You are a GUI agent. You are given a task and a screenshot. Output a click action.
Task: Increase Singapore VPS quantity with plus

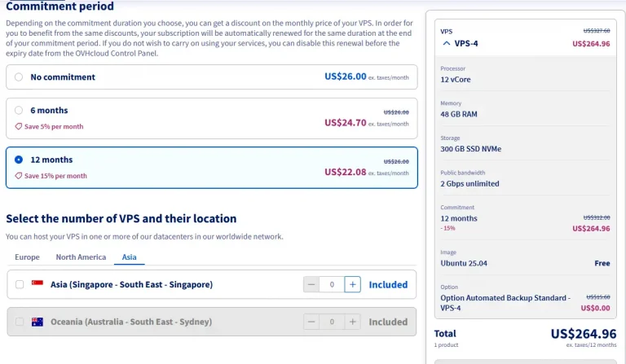pos(352,284)
